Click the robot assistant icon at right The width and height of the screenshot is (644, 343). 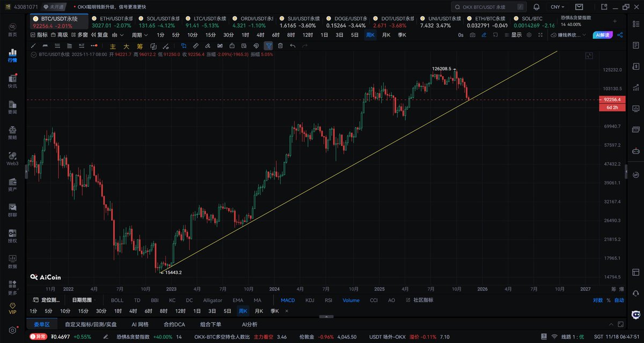tap(636, 315)
